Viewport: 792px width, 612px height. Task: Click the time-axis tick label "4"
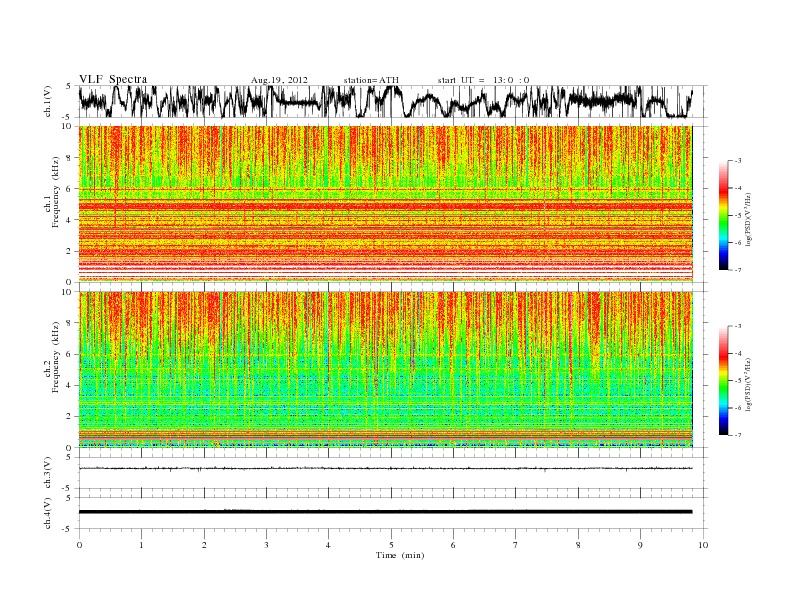[328, 545]
